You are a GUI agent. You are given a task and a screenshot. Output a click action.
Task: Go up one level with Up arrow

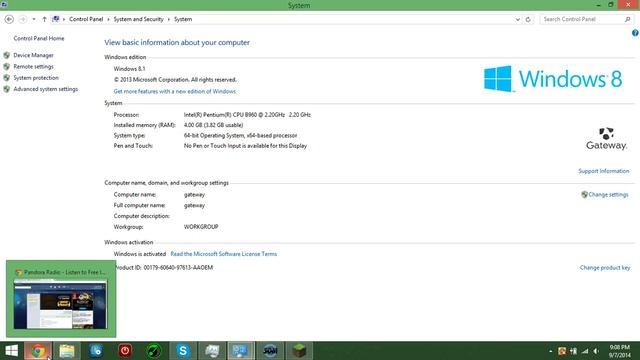44,19
